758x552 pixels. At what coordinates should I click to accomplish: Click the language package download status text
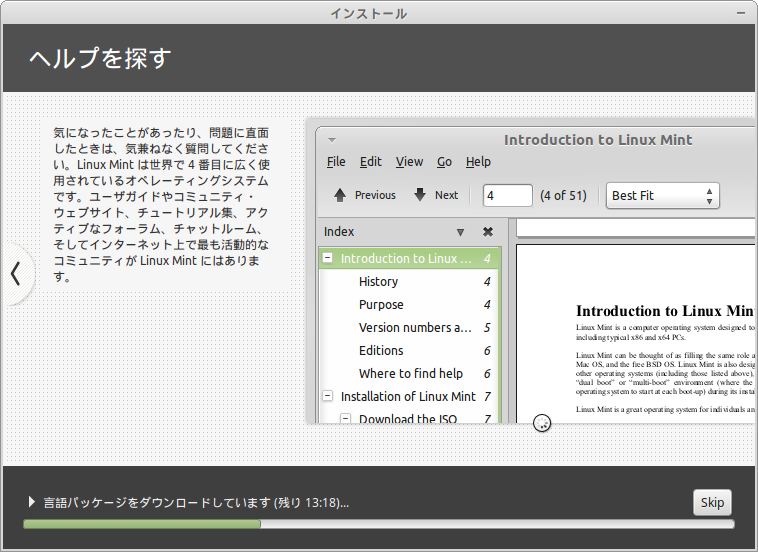point(196,503)
